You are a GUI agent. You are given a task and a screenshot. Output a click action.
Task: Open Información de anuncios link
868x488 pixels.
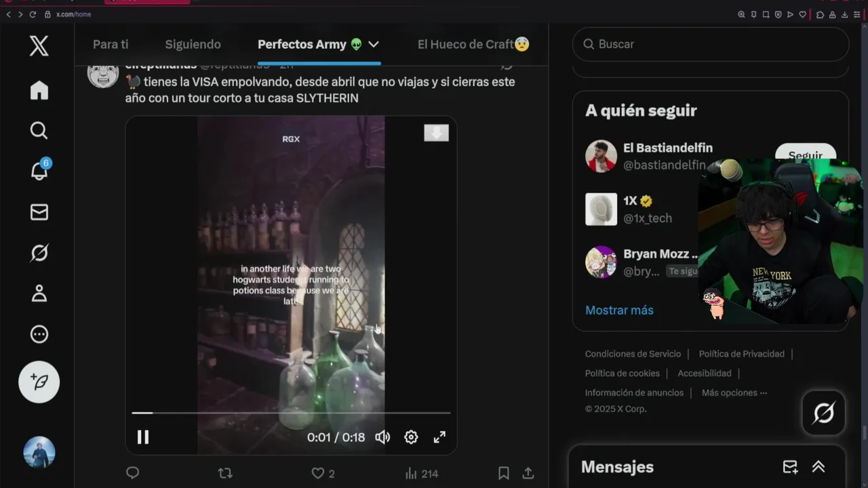(x=634, y=392)
